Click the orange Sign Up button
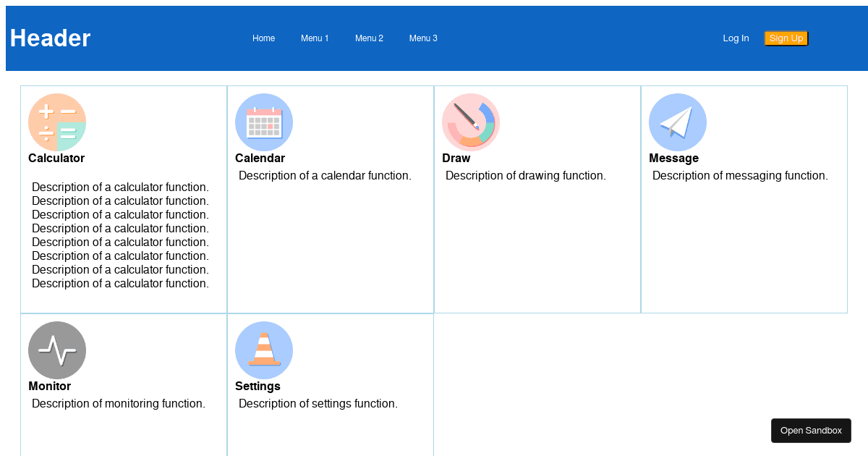Image resolution: width=868 pixels, height=456 pixels. 786,38
